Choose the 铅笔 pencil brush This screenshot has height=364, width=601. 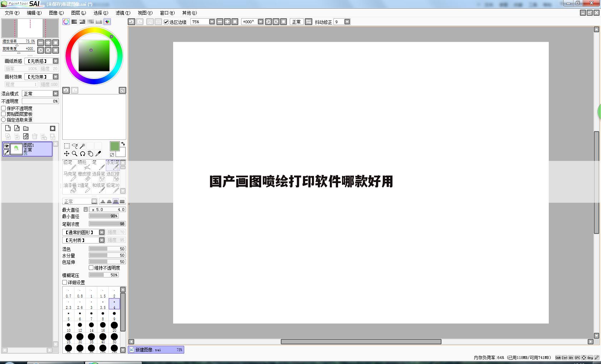click(x=70, y=165)
